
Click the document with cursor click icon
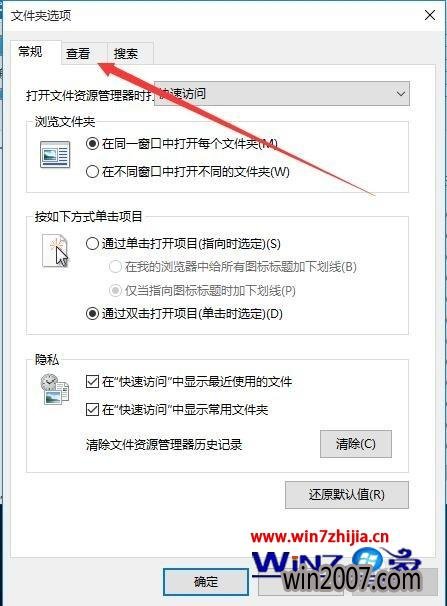point(55,251)
